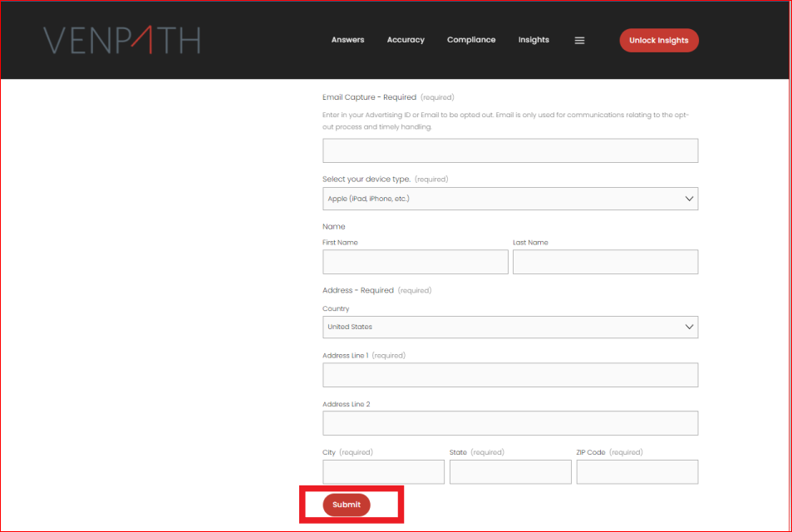792x532 pixels.
Task: Focus the Address Line 1 field
Action: (x=510, y=375)
